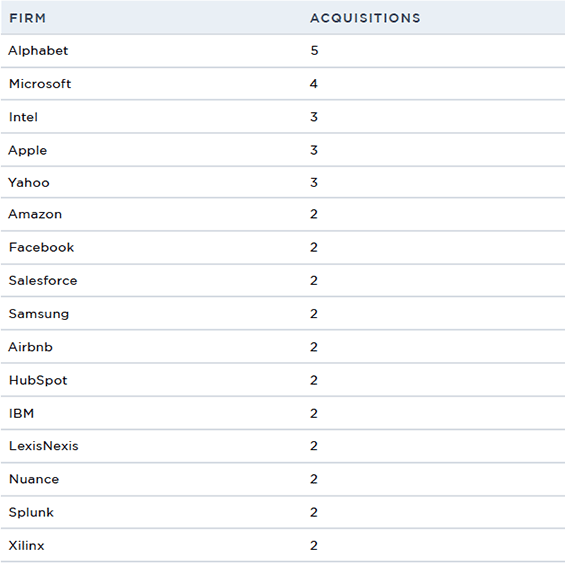Click the Salesforce row label

43,281
